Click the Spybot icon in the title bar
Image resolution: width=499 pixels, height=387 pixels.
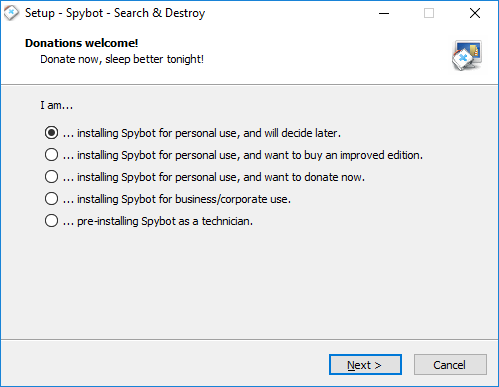point(11,13)
